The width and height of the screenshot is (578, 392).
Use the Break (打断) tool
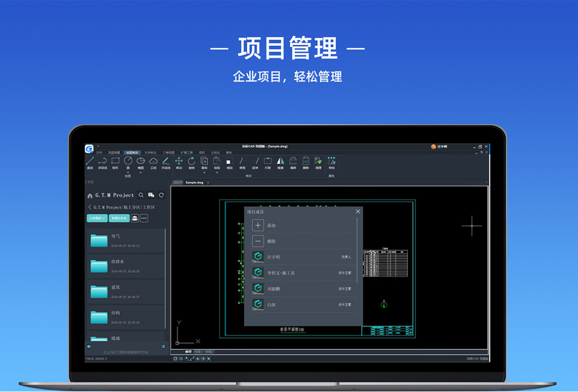tap(268, 162)
